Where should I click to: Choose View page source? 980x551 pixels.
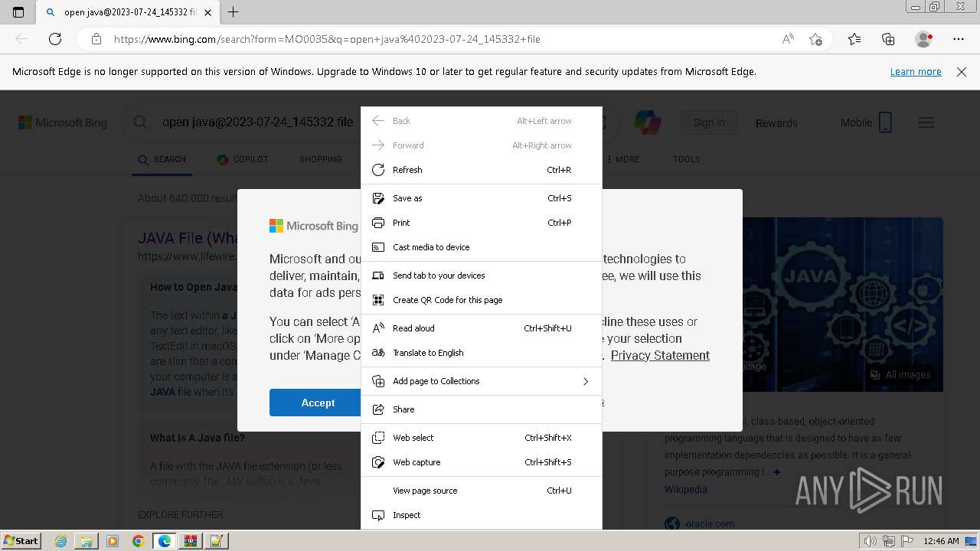[481, 491]
